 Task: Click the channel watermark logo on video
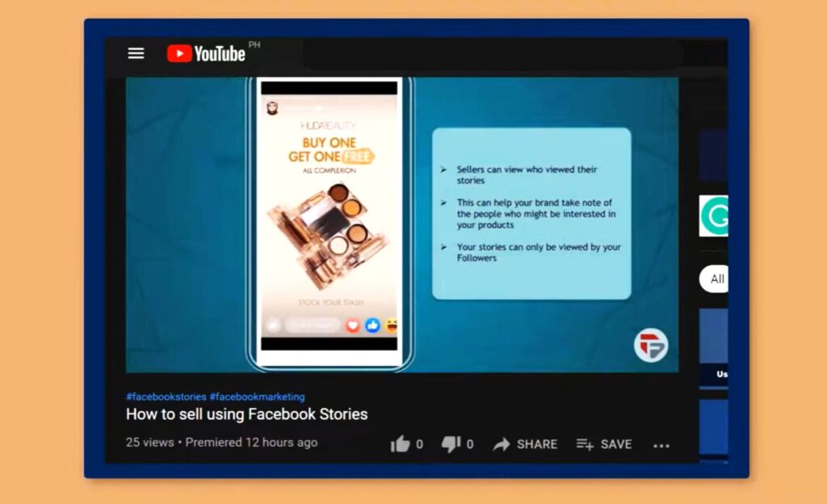point(651,346)
